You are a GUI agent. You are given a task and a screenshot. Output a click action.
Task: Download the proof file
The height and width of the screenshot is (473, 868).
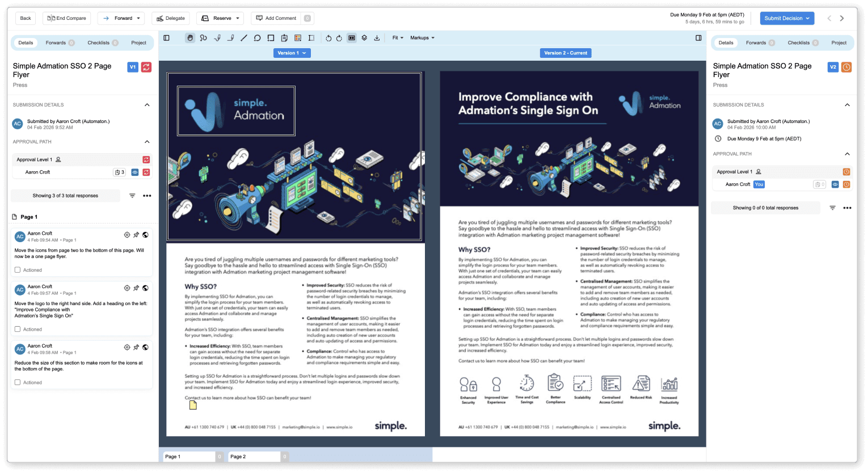tap(376, 38)
